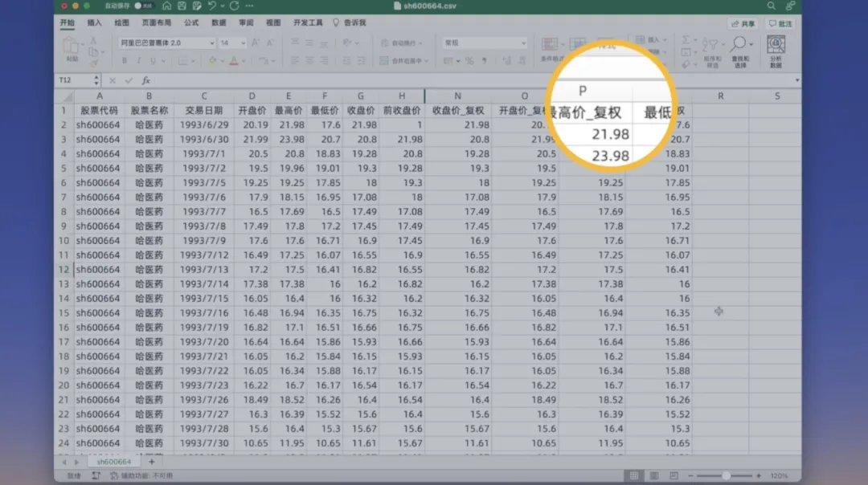
Task: Click the Copy icon
Action: [93, 52]
